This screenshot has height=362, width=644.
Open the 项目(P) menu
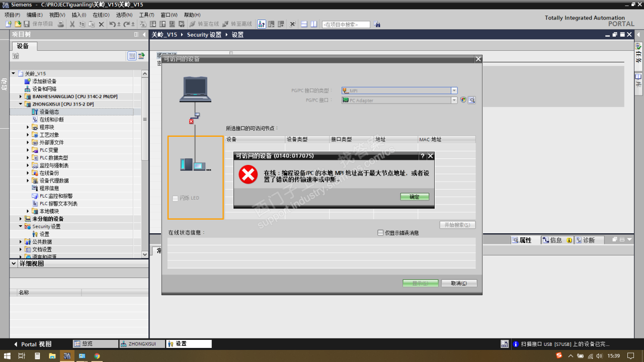(13, 15)
